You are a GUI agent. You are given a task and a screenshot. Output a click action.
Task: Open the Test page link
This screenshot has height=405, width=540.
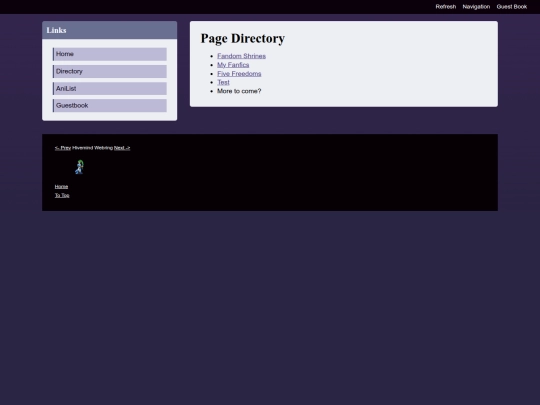(223, 82)
